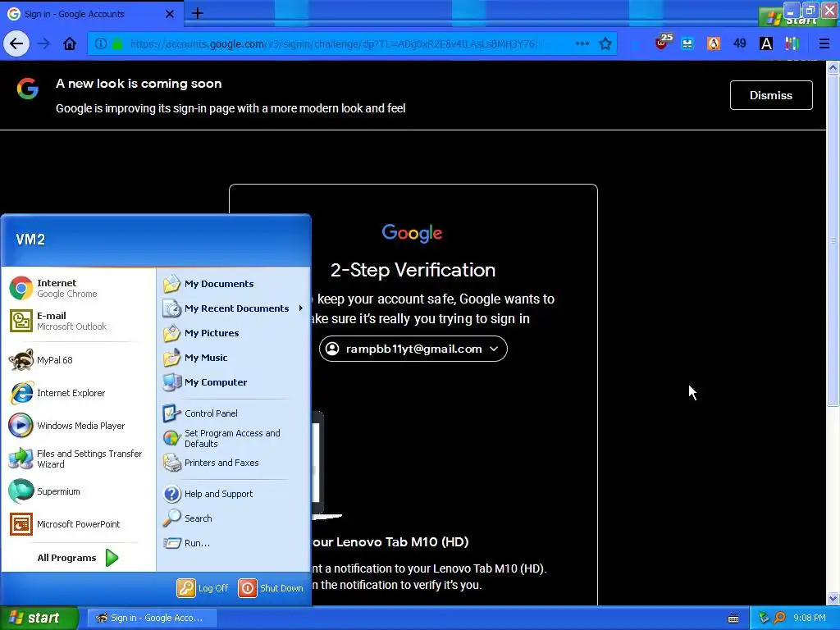The height and width of the screenshot is (630, 840).
Task: Open Control Panel
Action: (234, 413)
